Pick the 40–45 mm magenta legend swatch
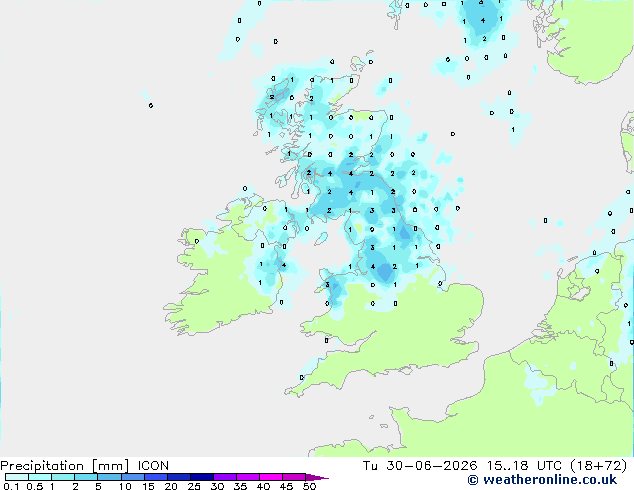 coord(271,477)
